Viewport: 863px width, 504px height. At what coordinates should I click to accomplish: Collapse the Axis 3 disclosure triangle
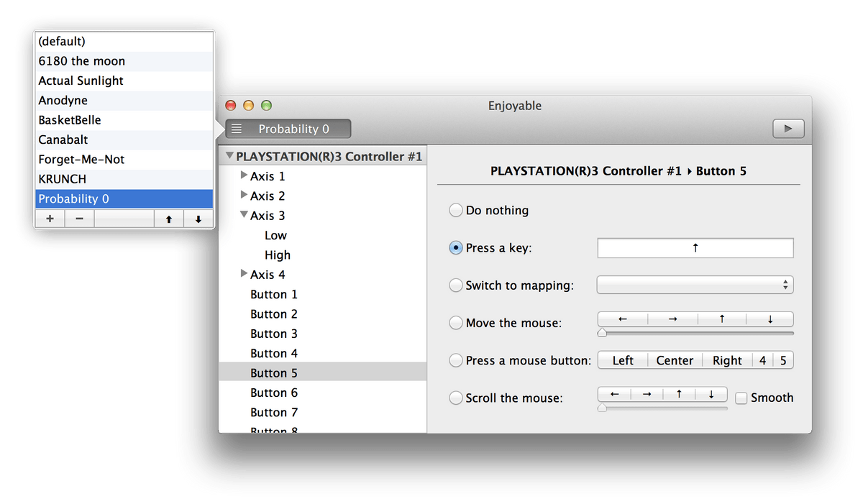tap(245, 215)
